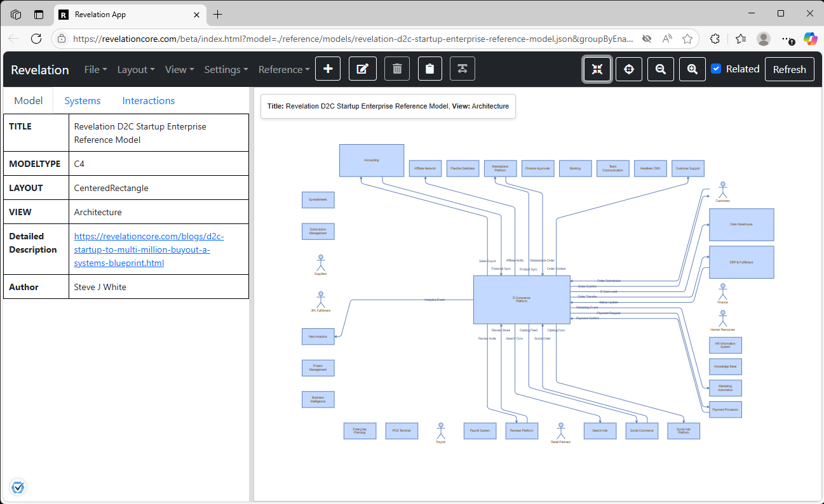Click the read aloud icon in address bar
The width and height of the screenshot is (824, 504).
pos(666,39)
